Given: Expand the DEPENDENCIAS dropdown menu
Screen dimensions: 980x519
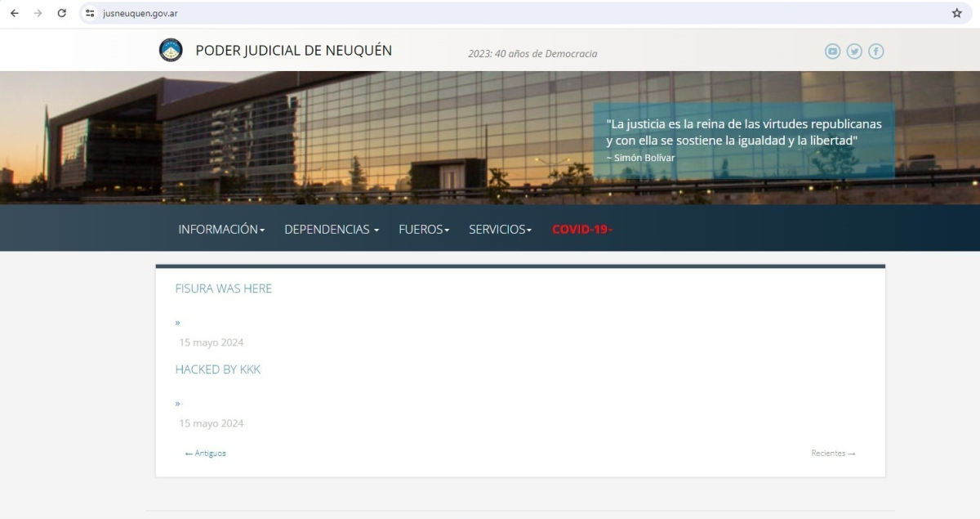Looking at the screenshot, I should point(331,230).
